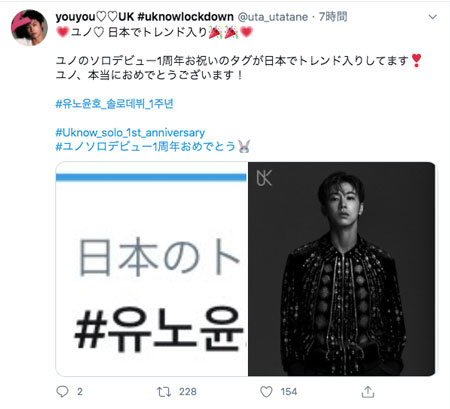Retweet this post using the retweet icon

click(x=164, y=392)
